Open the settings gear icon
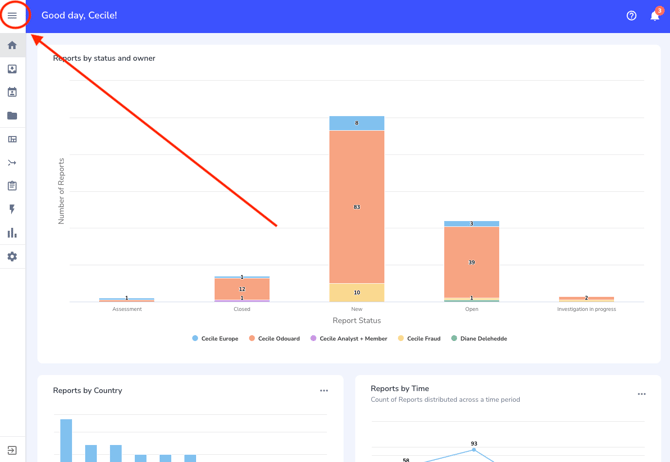The image size is (670, 462). click(12, 257)
